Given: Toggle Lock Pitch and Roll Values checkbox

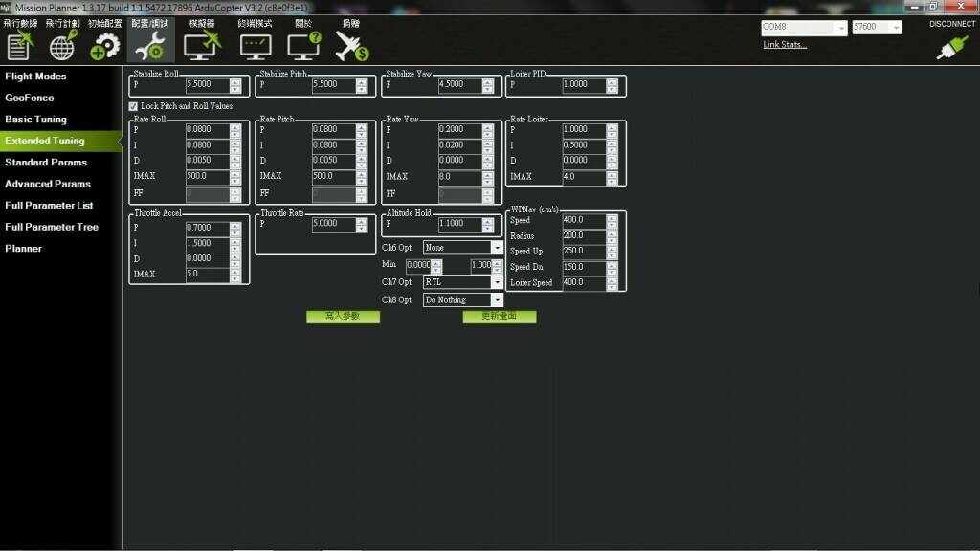Looking at the screenshot, I should (133, 106).
